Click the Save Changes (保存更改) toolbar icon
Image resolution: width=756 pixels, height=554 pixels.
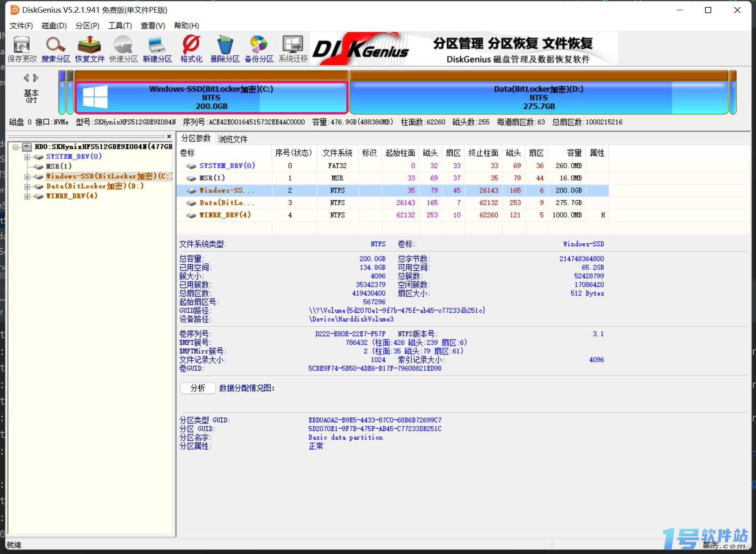tap(22, 49)
